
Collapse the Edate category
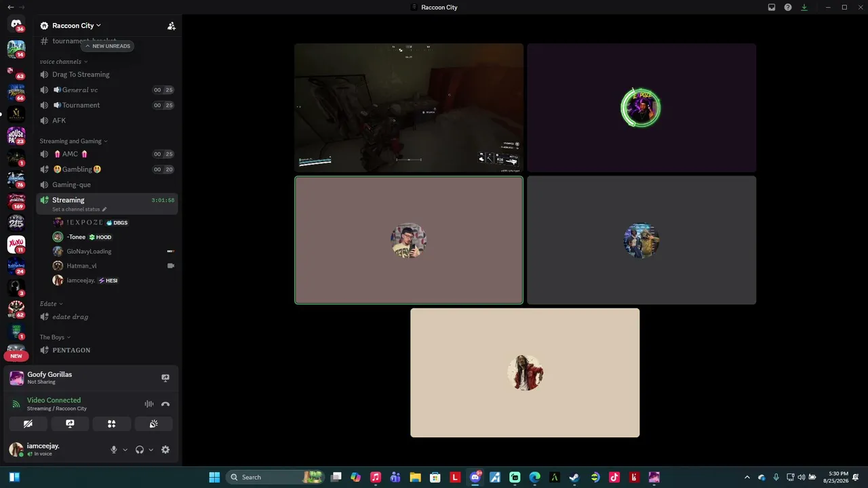(51, 304)
